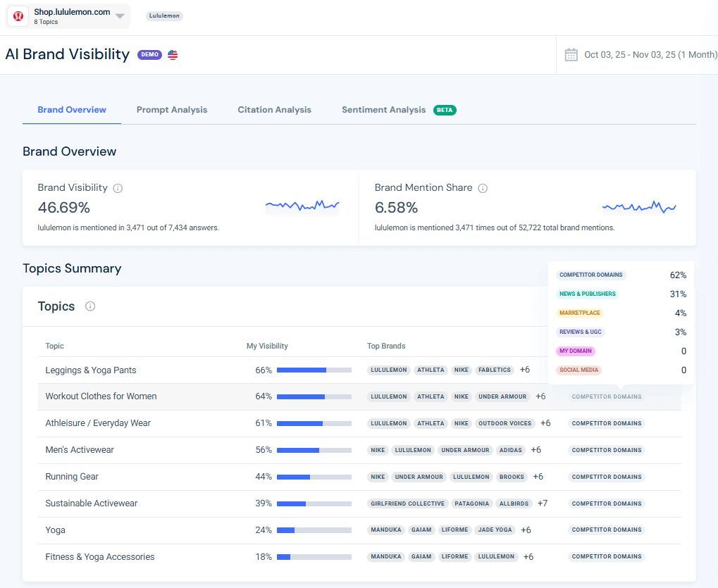
Task: Click the info icon beside Brand Mention Share
Action: tap(483, 187)
